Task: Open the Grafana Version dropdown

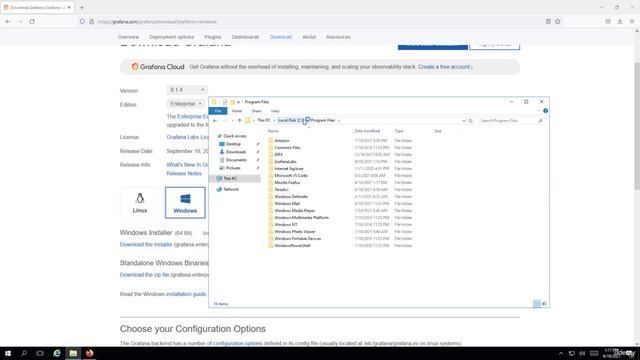Action: 187,90
